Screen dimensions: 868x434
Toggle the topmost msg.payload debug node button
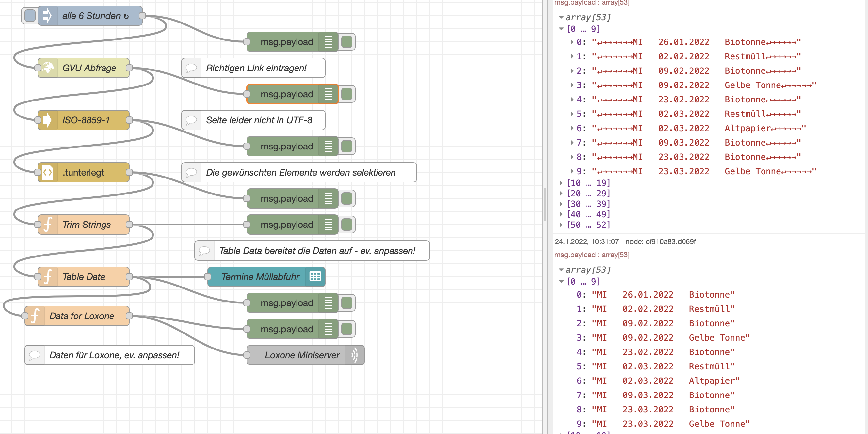[x=347, y=42]
